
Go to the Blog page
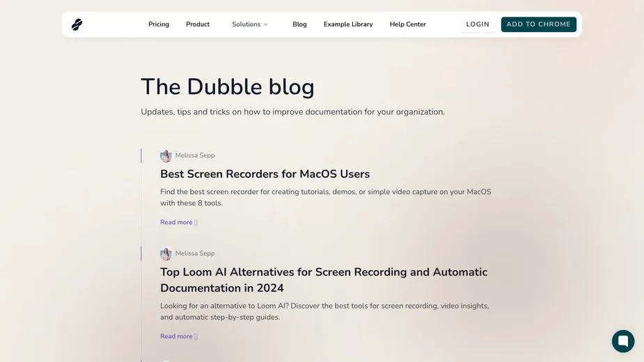click(299, 24)
